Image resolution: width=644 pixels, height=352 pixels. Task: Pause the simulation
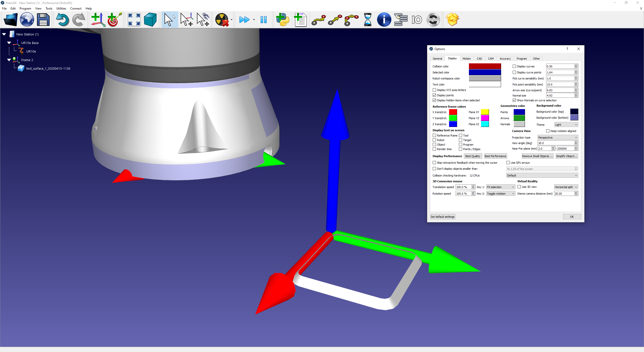263,20
